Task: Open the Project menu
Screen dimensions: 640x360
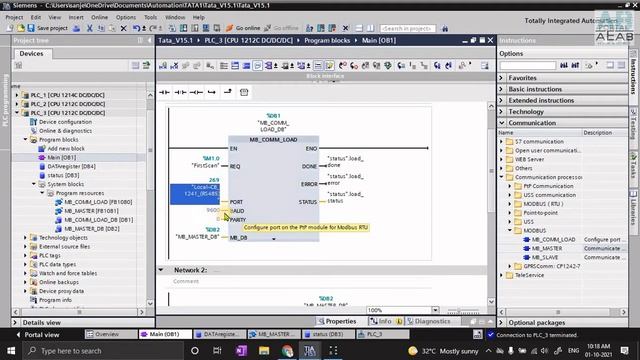Action: click(14, 17)
